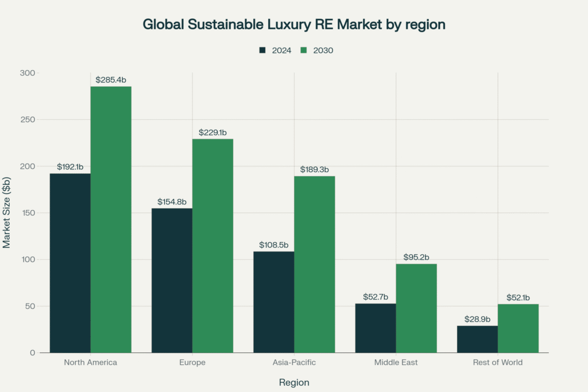Select the Middle East 2024 dark bar

[x=376, y=328]
